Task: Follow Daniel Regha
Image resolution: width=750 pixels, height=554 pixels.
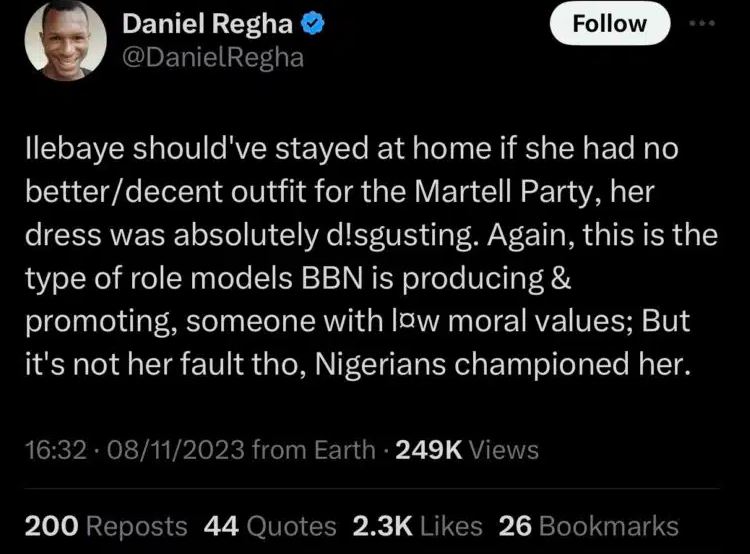Action: pyautogui.click(x=610, y=24)
